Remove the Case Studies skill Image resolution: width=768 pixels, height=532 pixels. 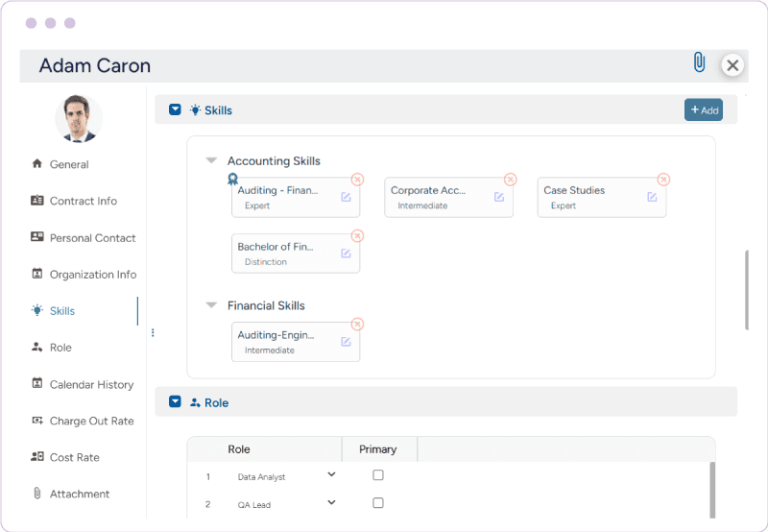click(x=663, y=180)
